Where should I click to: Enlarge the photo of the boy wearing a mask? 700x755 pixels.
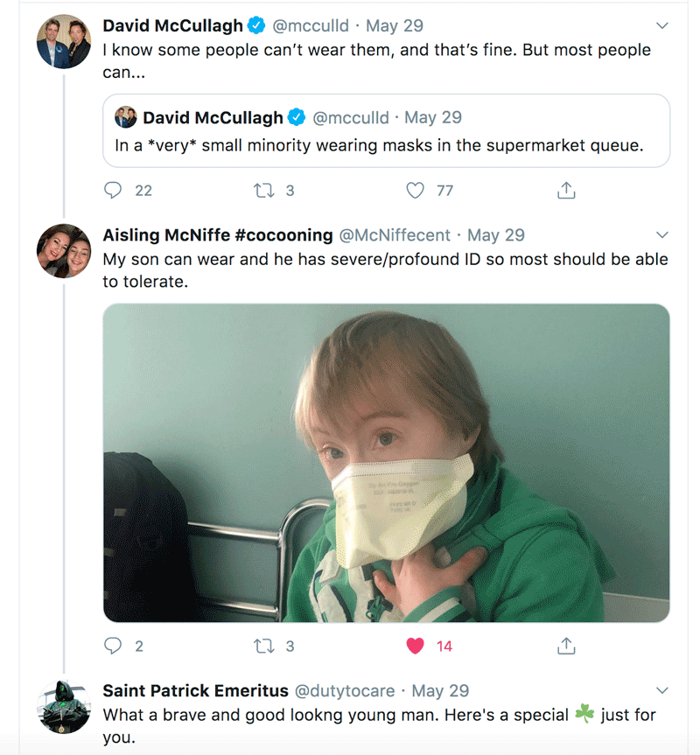pos(386,463)
